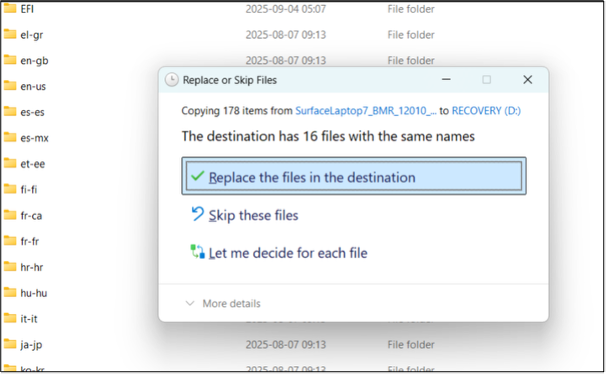606x374 pixels.
Task: Select the ja-jp folder icon
Action: point(10,344)
